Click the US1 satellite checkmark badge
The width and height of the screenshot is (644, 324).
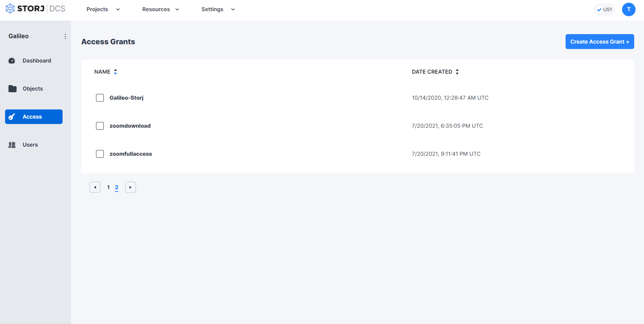604,9
